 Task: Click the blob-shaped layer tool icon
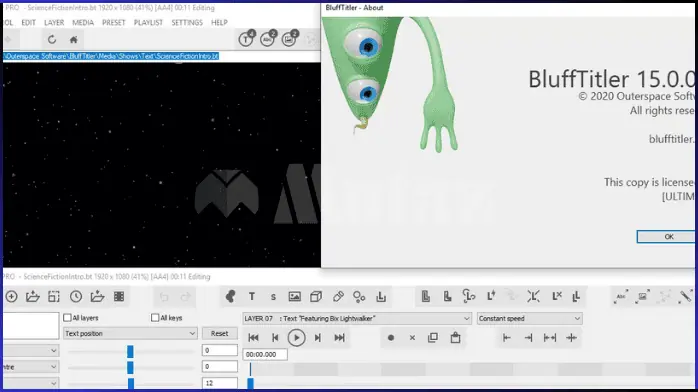[230, 296]
